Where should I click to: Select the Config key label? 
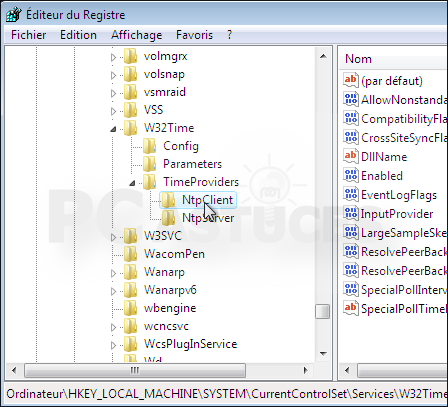point(181,146)
